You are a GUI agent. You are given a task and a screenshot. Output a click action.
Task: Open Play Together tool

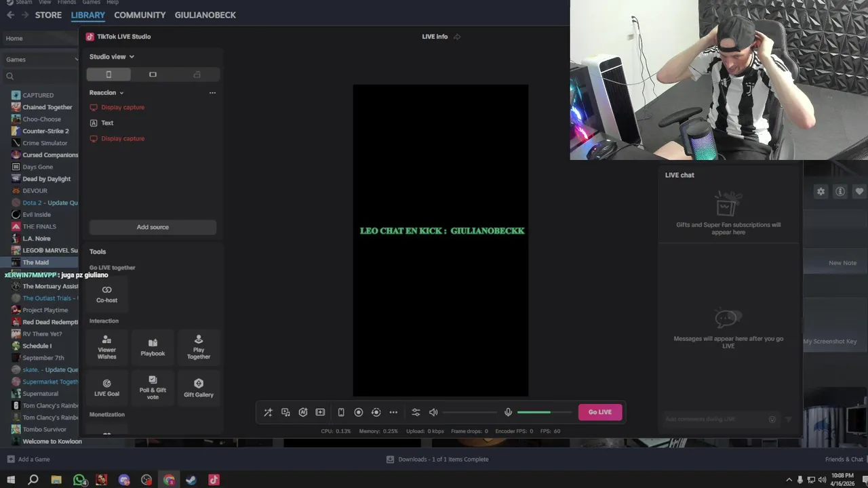[x=199, y=347]
